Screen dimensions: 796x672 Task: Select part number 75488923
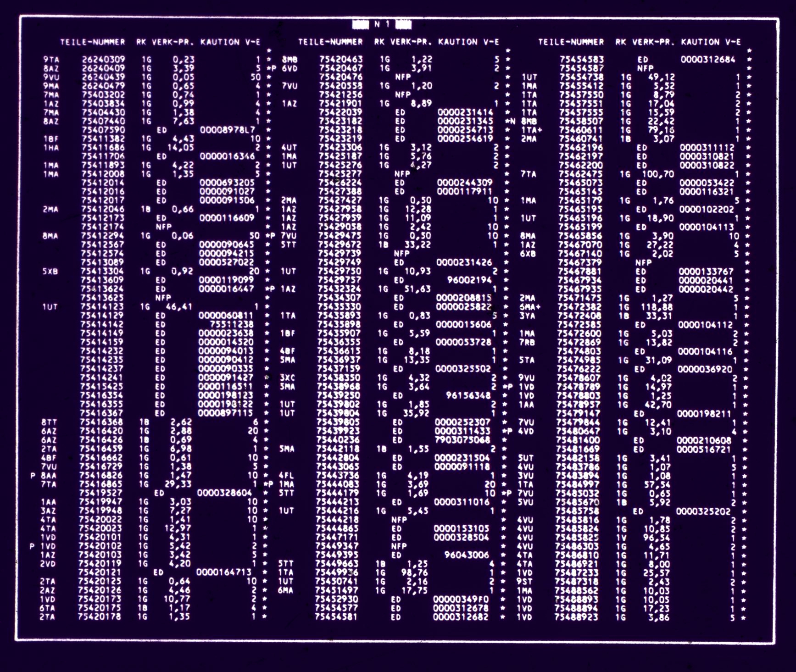(x=576, y=617)
